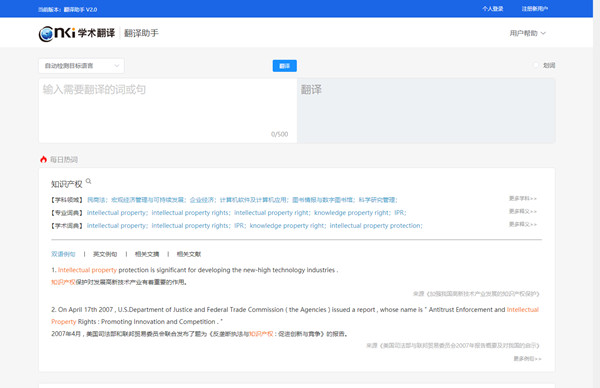This screenshot has height=388, width=600.
Task: Select the 相关文献 tab
Action: pyautogui.click(x=189, y=254)
